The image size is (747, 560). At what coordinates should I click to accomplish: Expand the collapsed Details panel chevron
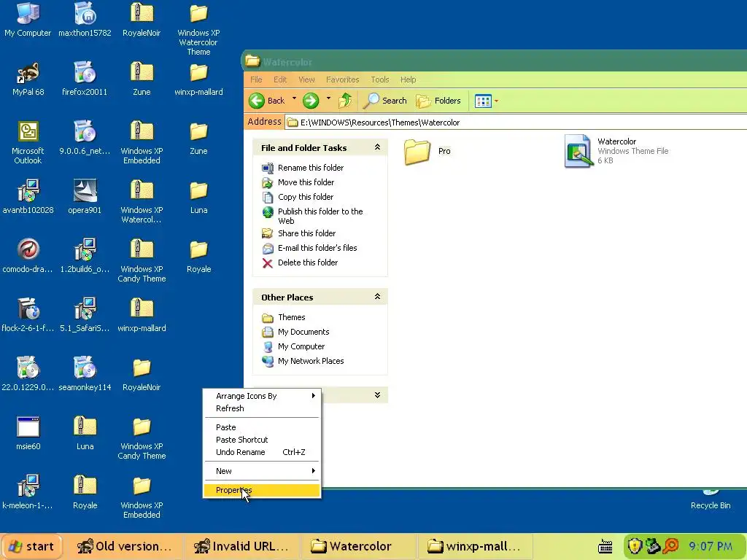[377, 394]
